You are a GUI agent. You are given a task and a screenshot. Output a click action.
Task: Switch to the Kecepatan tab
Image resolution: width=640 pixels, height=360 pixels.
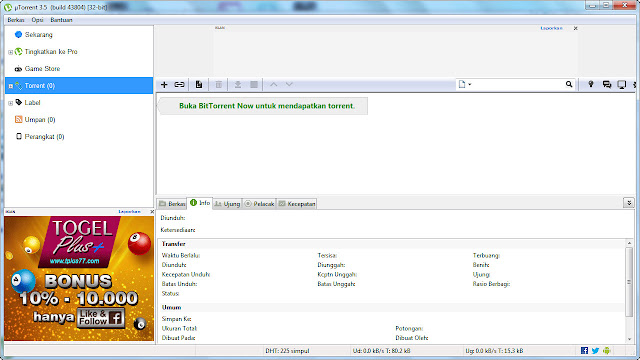pyautogui.click(x=297, y=204)
